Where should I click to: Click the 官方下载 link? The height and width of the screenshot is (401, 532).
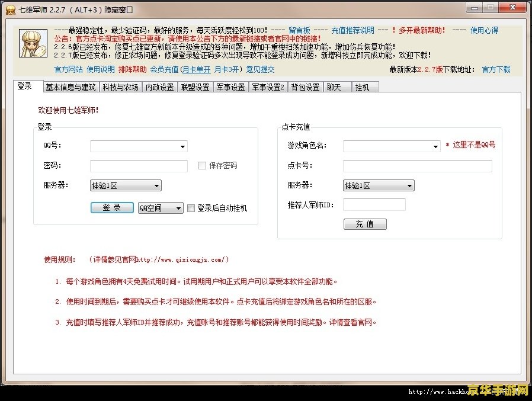(496, 69)
